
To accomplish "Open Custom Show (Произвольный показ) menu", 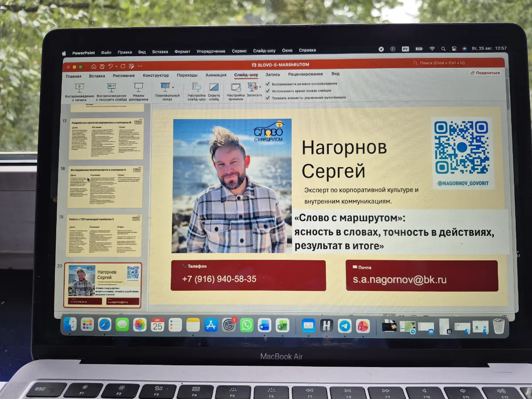I will coord(167,92).
